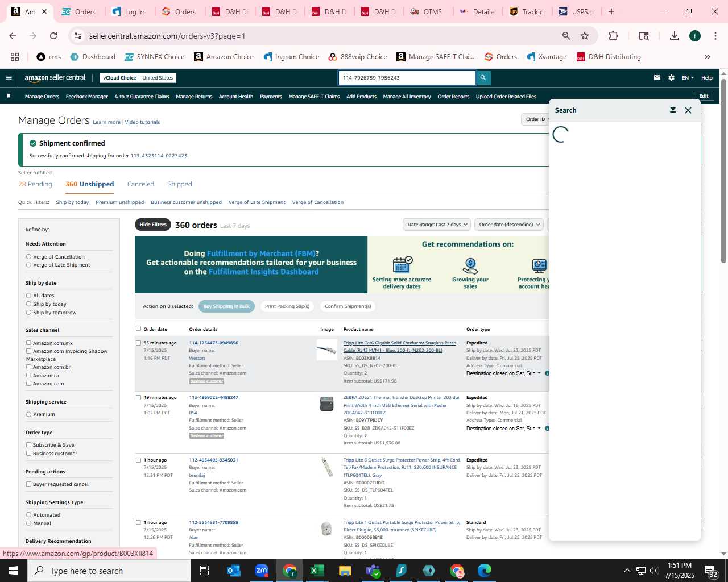Open the Zebra printer product thumbnail
This screenshot has width=728, height=582.
(x=326, y=404)
